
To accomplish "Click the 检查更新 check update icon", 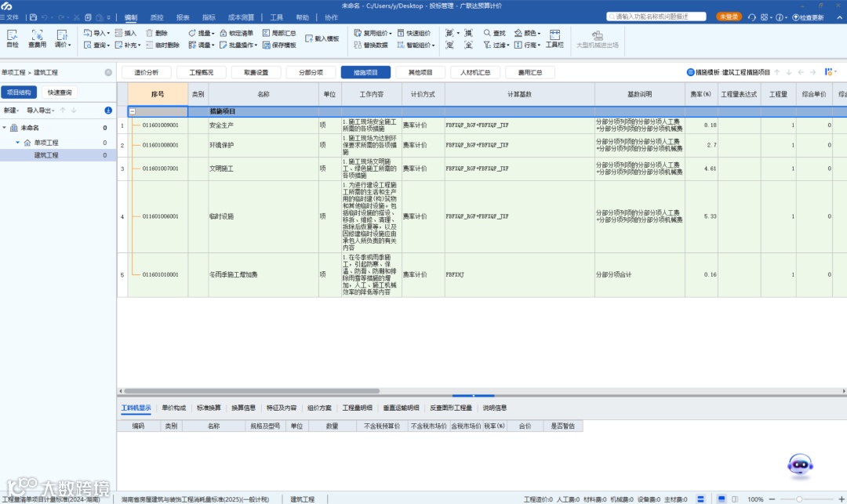I will point(808,17).
